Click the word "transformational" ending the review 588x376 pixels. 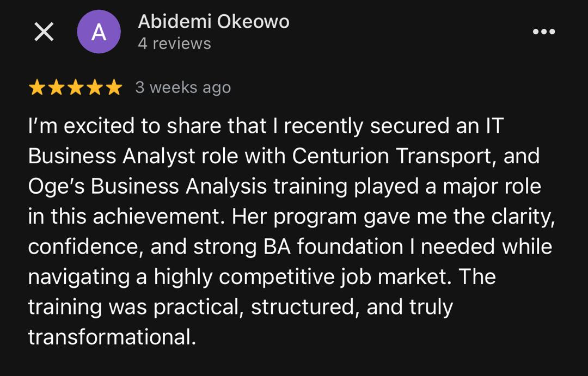tap(111, 337)
